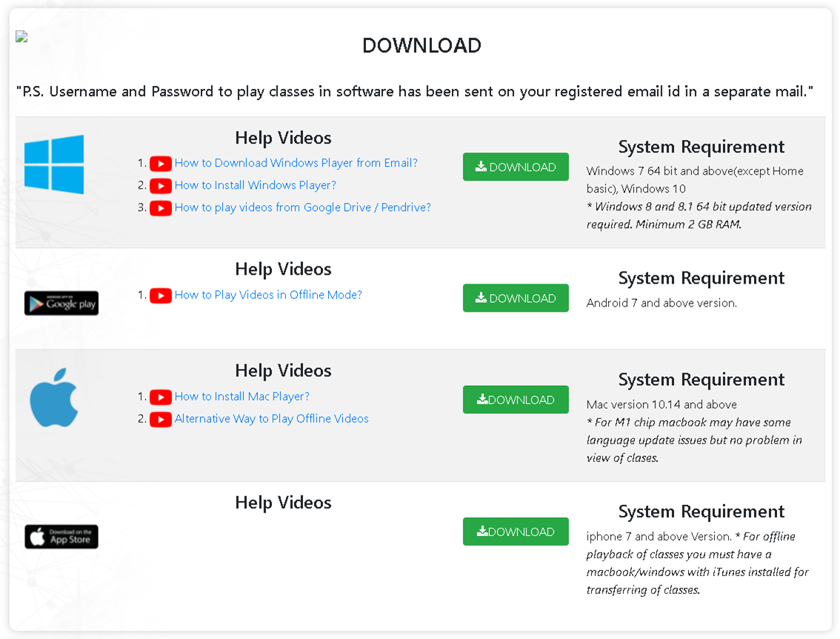Download the Windows player with green button
This screenshot has height=639, width=840.
516,167
